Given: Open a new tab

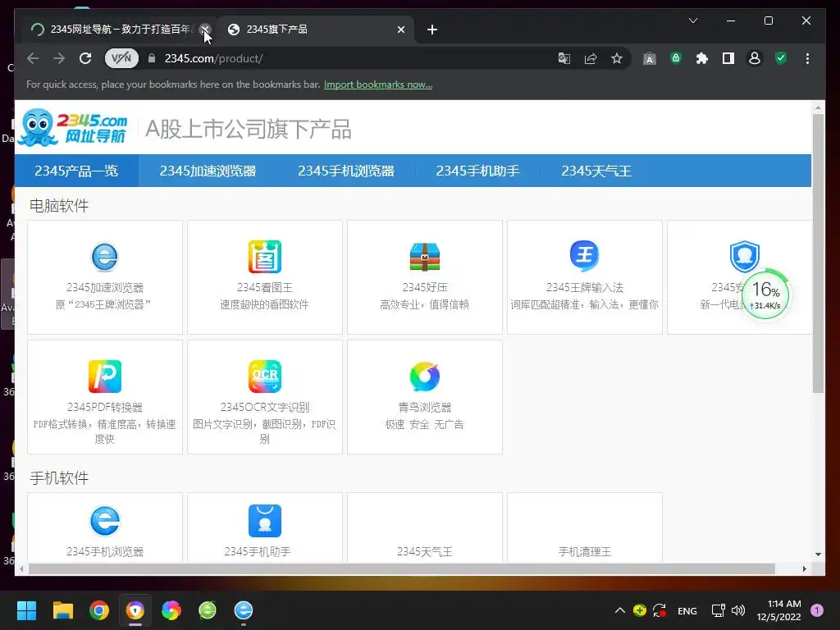Looking at the screenshot, I should 432,30.
